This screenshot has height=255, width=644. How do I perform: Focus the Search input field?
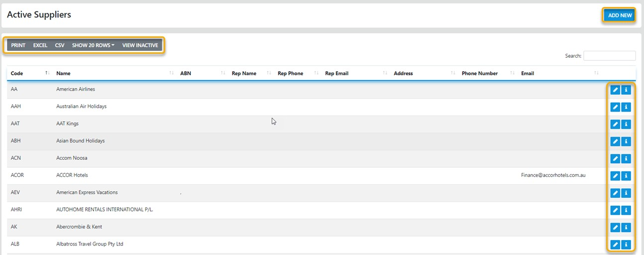[609, 56]
